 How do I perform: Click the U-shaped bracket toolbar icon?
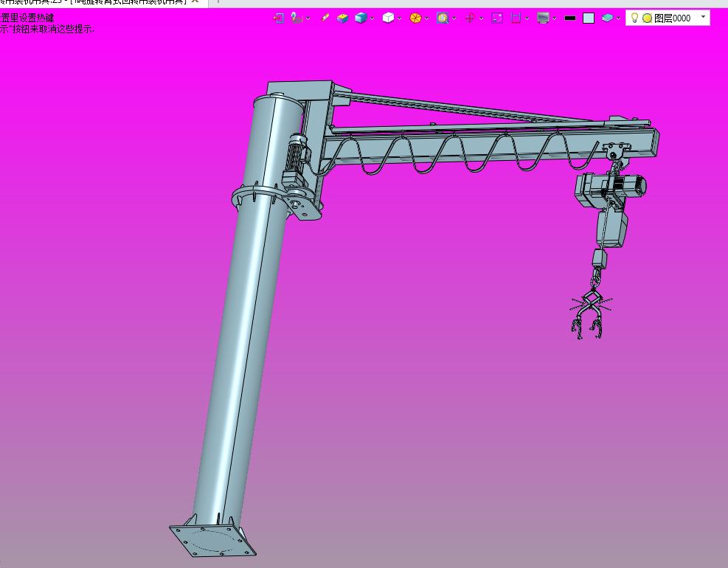click(516, 18)
